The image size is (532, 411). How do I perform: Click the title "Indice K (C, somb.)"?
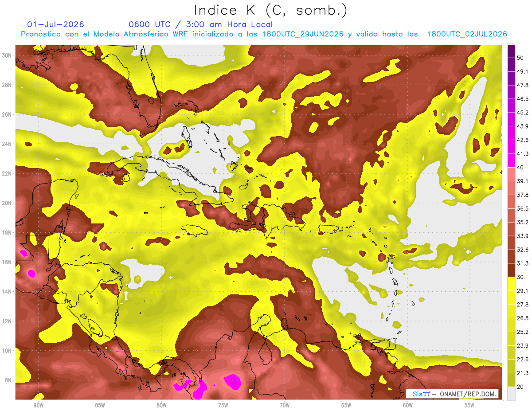270,10
